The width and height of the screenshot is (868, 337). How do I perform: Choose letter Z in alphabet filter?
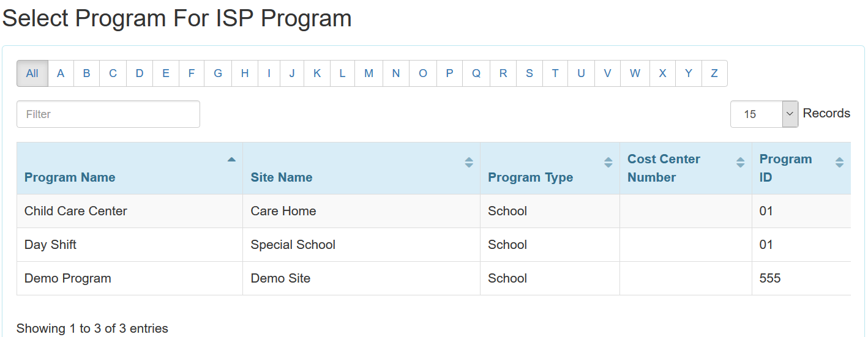(x=714, y=73)
